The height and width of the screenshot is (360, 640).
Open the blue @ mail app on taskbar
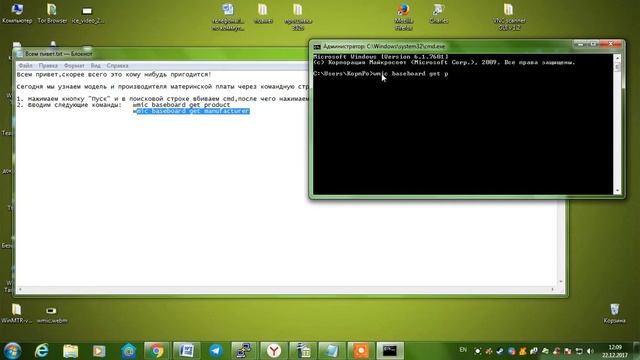[x=129, y=351]
